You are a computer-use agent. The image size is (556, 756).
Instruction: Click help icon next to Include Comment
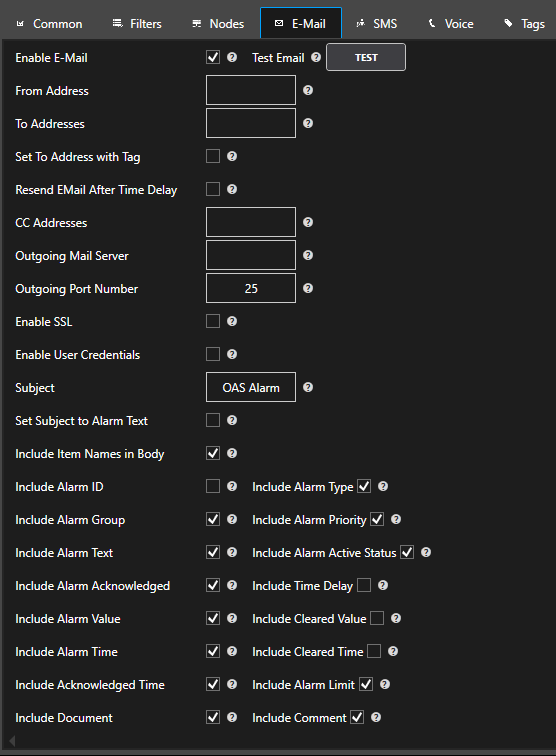376,717
